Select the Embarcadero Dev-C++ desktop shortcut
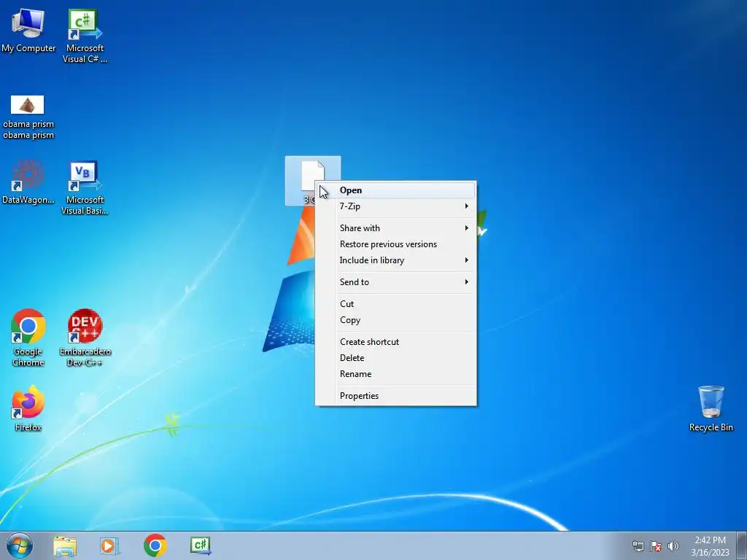 (85, 337)
